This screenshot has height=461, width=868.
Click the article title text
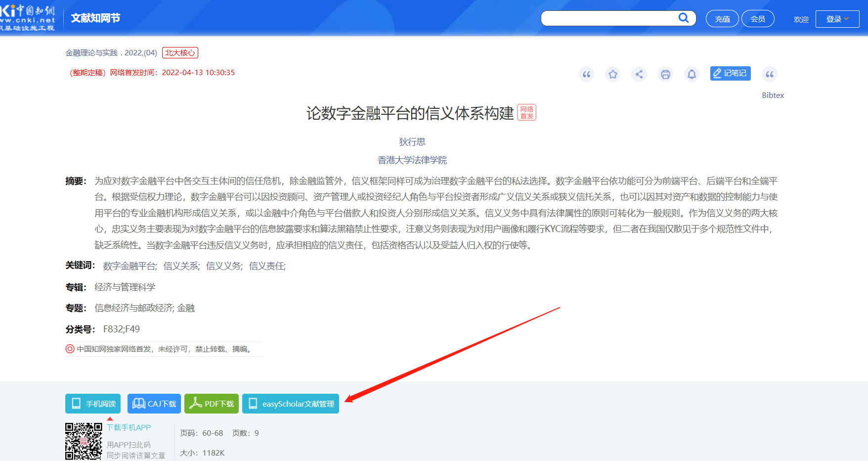click(x=410, y=113)
